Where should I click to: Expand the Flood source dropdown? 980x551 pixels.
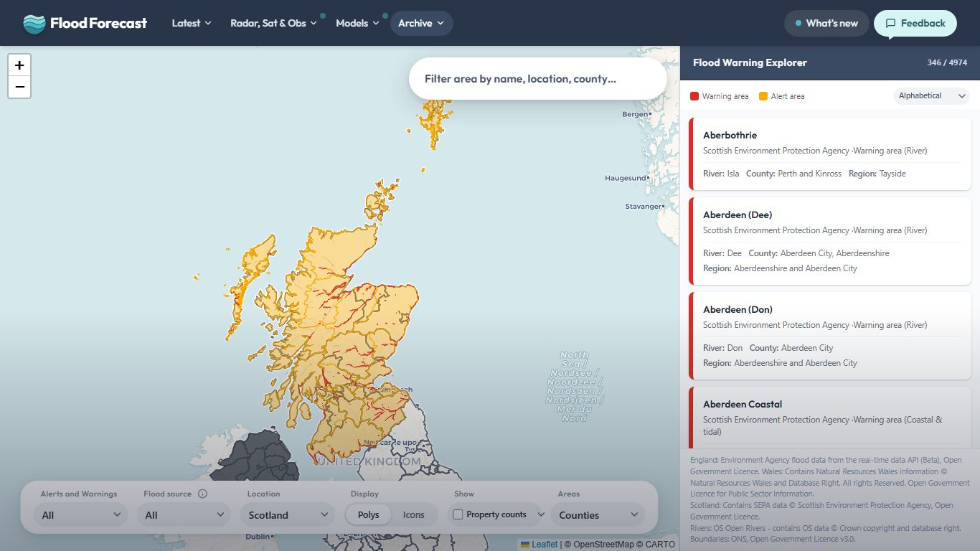coord(184,515)
